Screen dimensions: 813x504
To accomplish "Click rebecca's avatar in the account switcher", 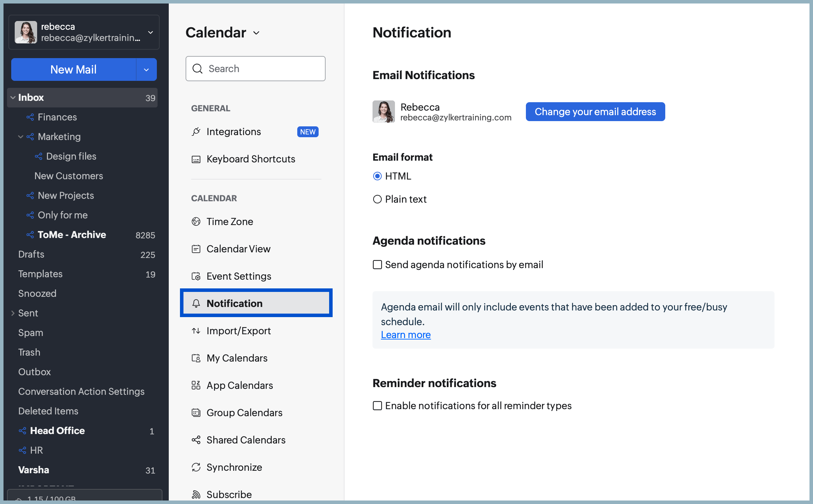I will [x=26, y=32].
